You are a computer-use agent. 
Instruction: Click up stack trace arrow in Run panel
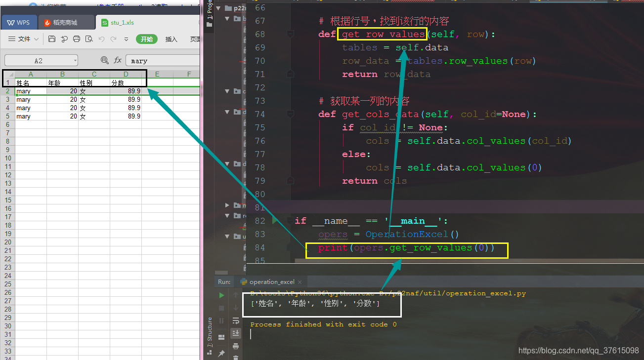[x=236, y=295]
